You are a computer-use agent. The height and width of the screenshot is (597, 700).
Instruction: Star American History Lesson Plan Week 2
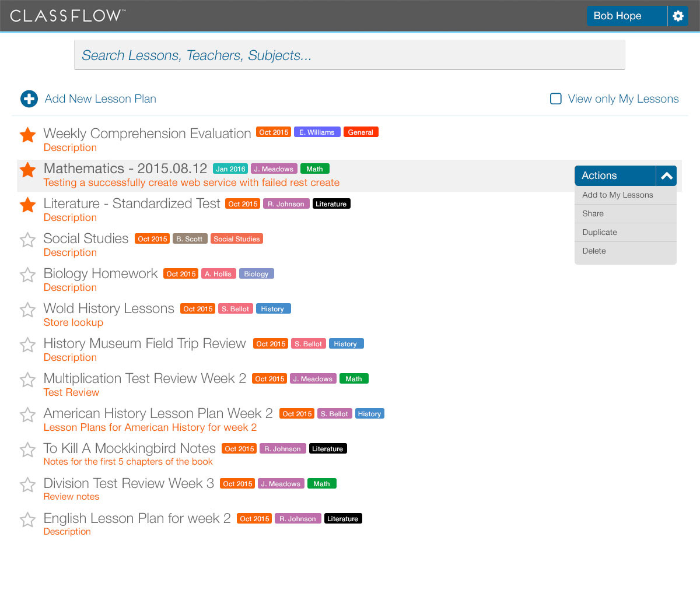(x=28, y=415)
